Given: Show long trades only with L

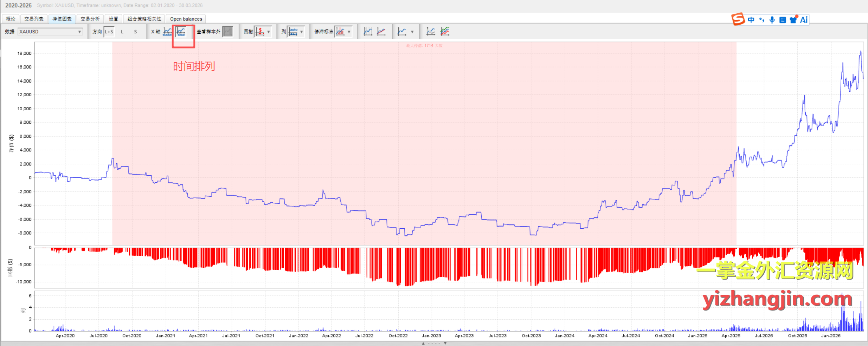Looking at the screenshot, I should 122,32.
